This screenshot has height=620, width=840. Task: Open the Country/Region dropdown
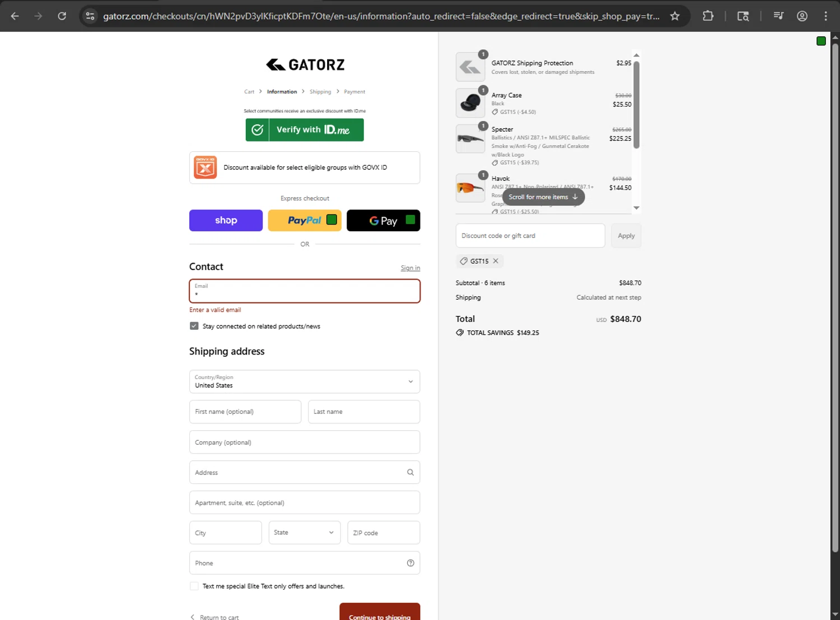tap(305, 381)
